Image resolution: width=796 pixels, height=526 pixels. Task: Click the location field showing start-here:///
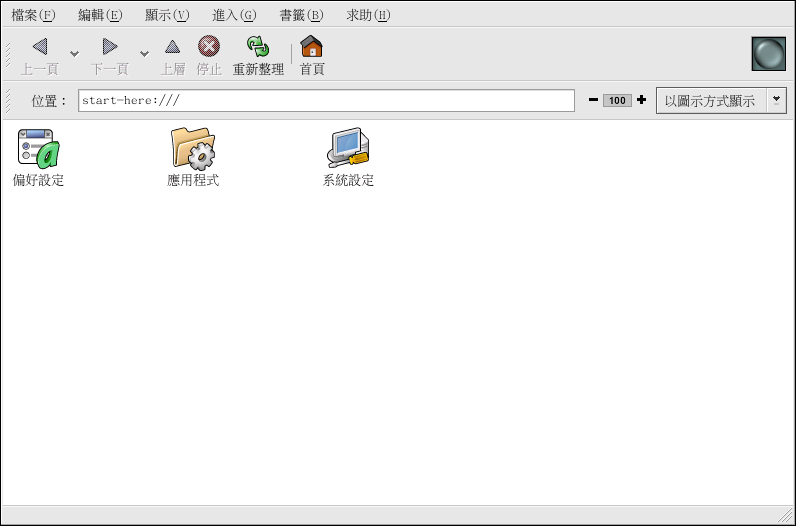(326, 101)
